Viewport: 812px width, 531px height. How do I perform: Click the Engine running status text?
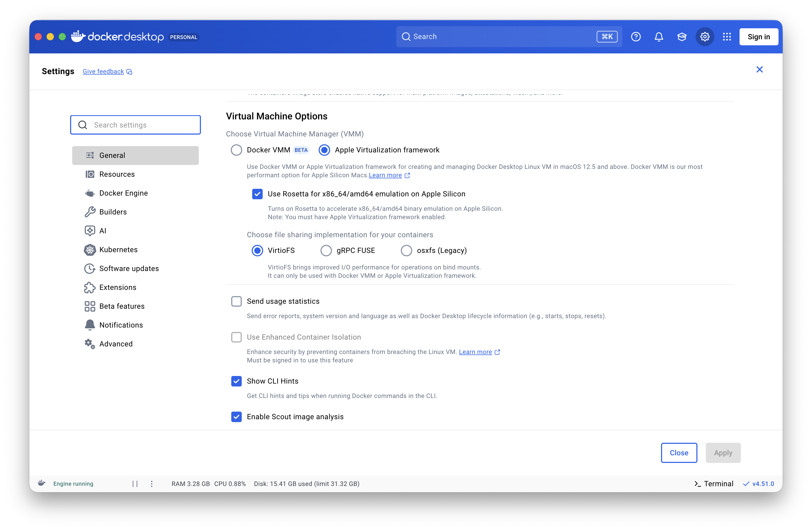73,484
